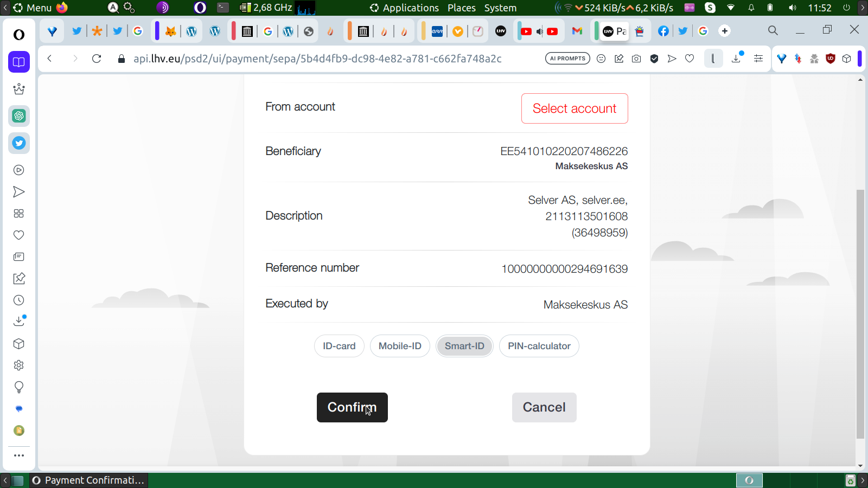Open the downloads icon in the toolbar

tap(737, 58)
